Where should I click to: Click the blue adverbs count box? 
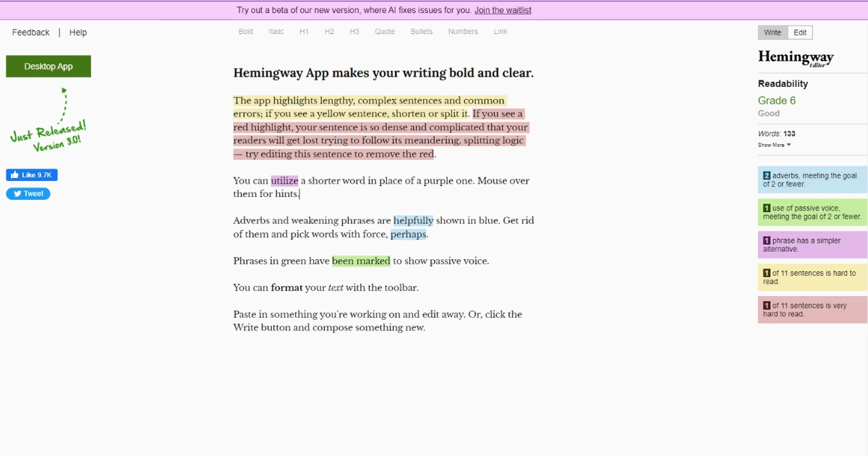pos(812,180)
